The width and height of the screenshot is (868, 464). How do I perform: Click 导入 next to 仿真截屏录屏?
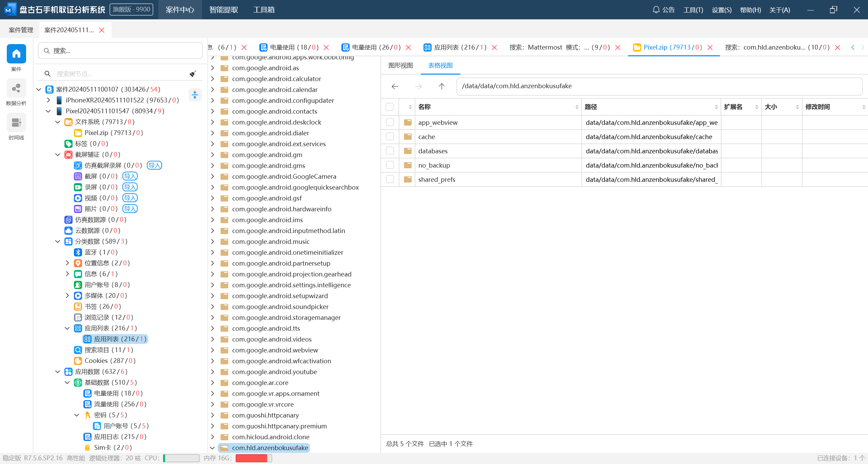(154, 166)
